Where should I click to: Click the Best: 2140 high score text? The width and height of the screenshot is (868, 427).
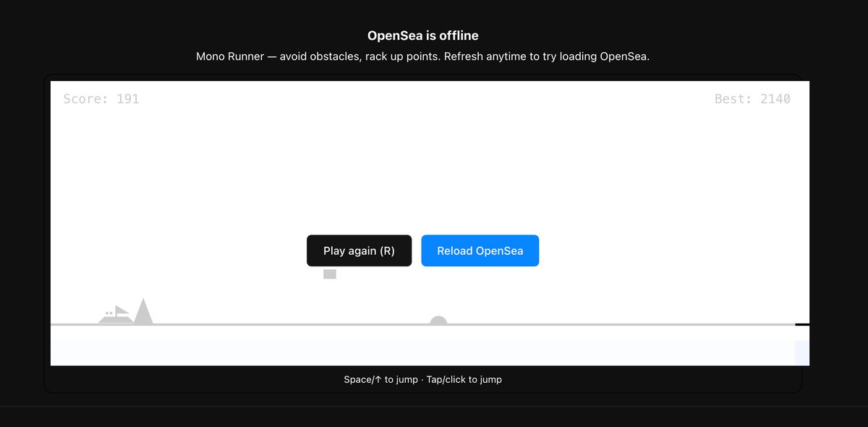[752, 99]
